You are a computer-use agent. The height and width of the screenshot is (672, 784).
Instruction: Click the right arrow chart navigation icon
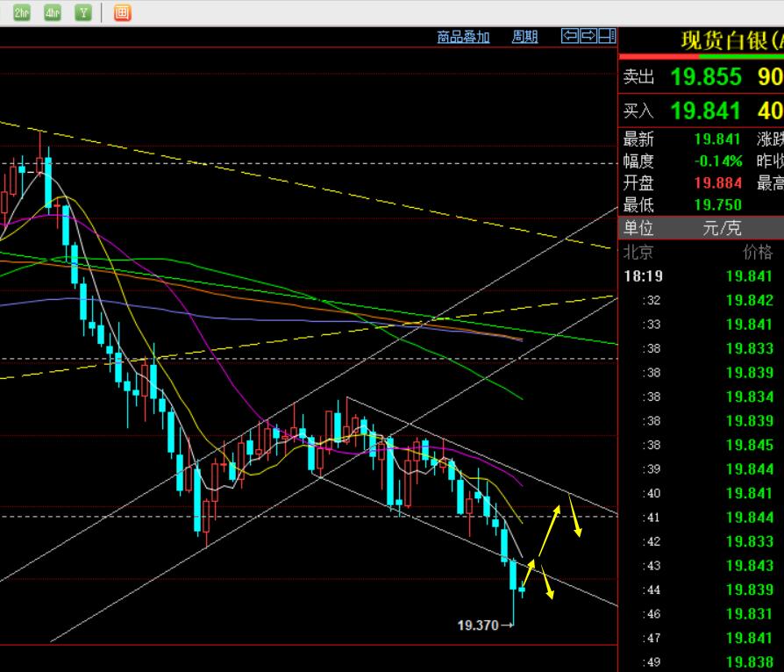588,35
